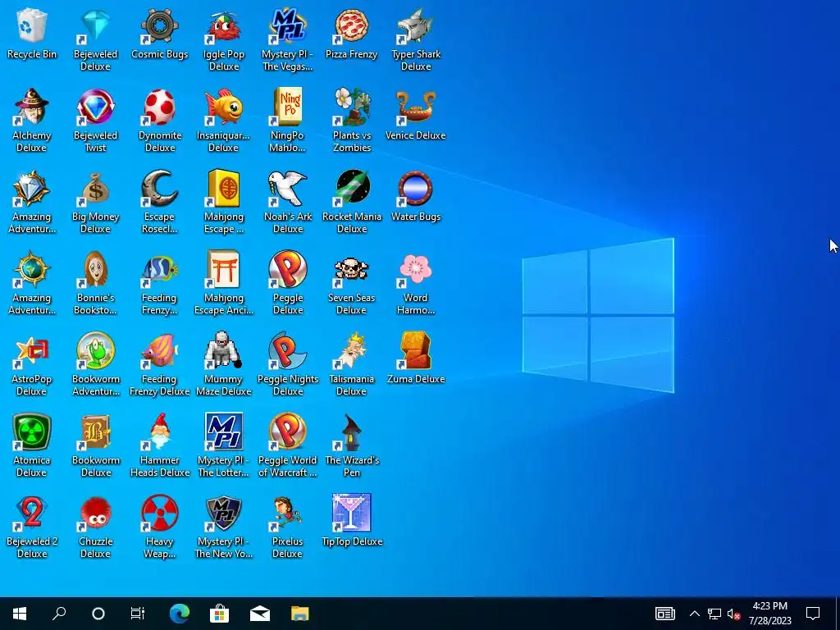Click the Zuma Deluxe shortcut

(x=416, y=350)
